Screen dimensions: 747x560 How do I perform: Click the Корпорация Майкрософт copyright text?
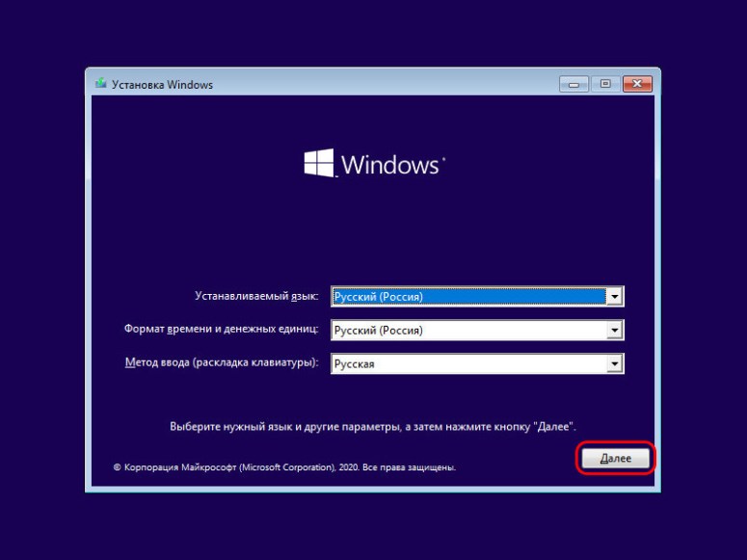284,467
